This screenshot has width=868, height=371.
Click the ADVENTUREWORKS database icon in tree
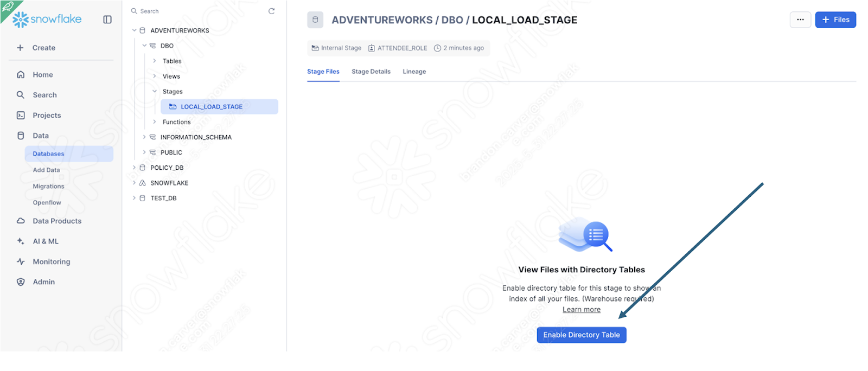[143, 30]
